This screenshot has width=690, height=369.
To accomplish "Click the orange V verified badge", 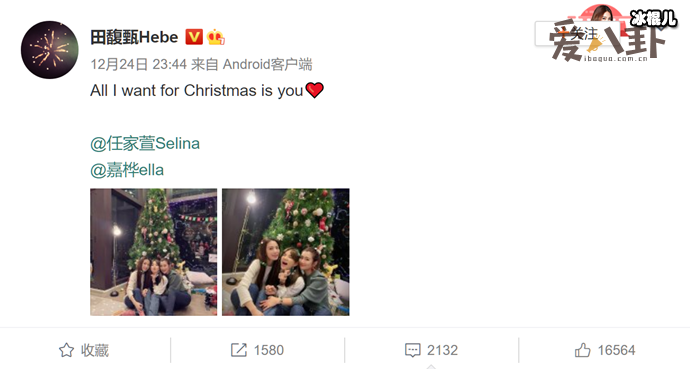I will pos(194,37).
